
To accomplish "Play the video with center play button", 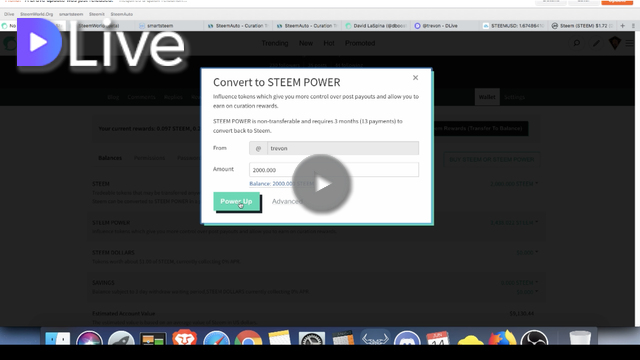I will (322, 184).
